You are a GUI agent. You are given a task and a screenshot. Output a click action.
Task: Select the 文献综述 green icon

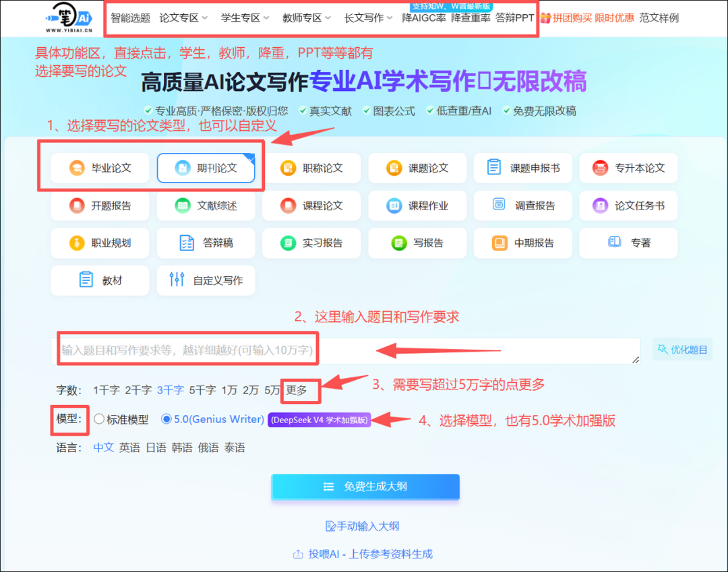pos(183,205)
